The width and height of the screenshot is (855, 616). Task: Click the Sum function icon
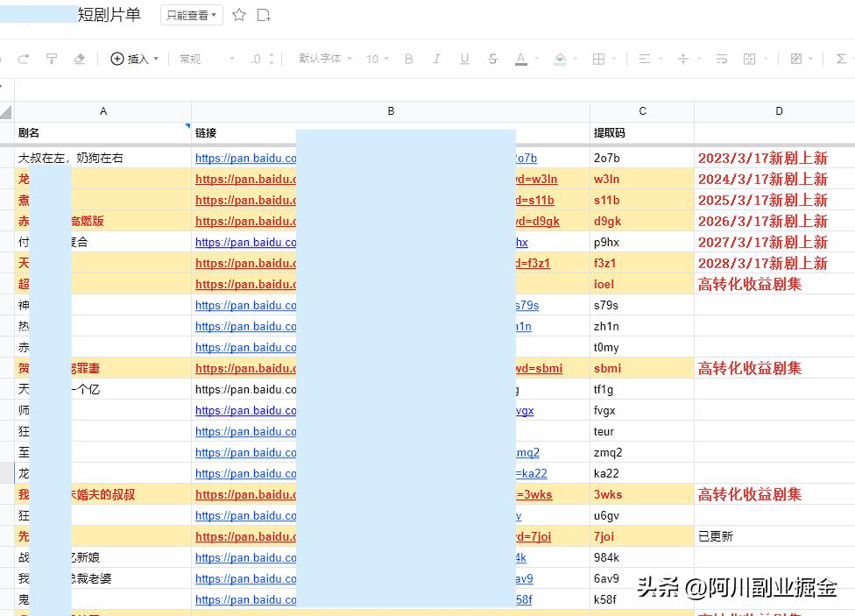(842, 59)
